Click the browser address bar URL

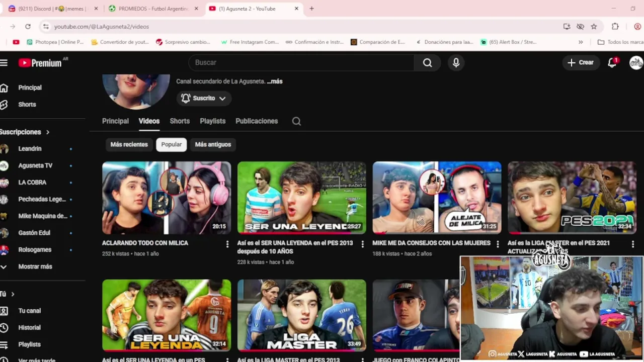pos(102,27)
